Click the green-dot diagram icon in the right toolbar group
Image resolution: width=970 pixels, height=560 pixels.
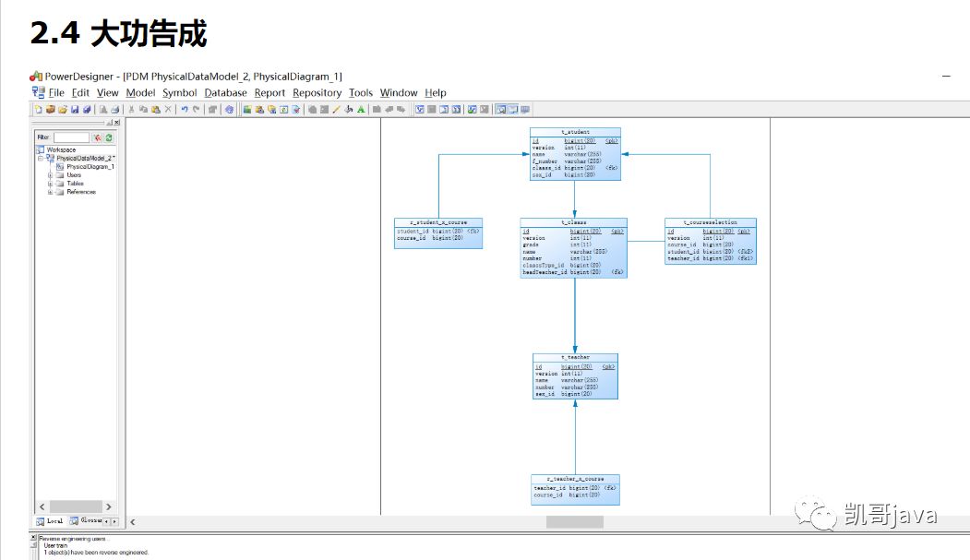click(472, 110)
